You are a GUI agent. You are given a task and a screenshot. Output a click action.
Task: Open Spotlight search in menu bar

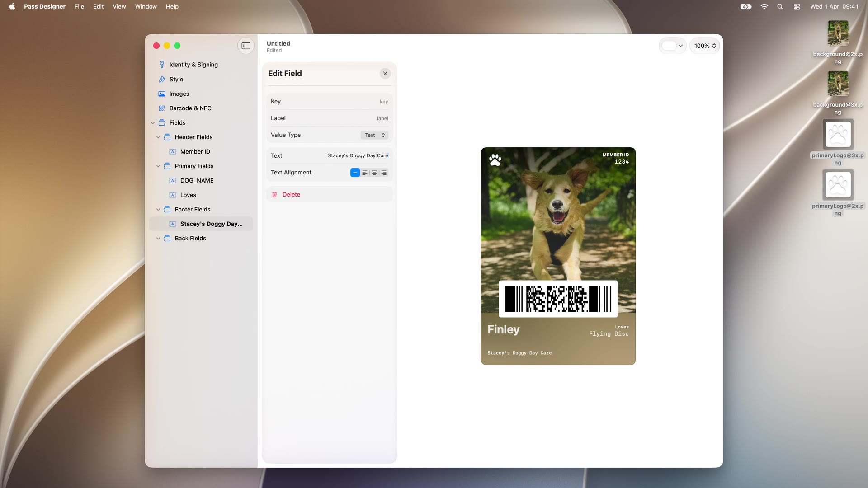[x=780, y=6]
